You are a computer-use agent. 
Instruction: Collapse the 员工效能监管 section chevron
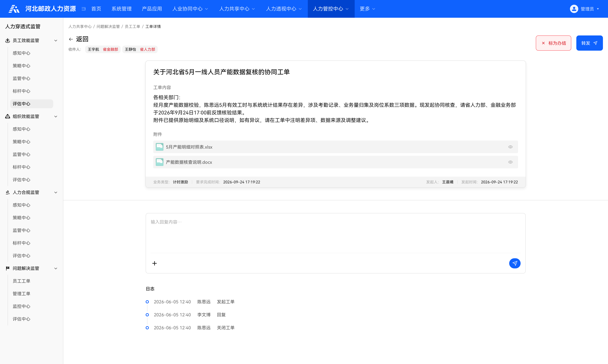[56, 41]
